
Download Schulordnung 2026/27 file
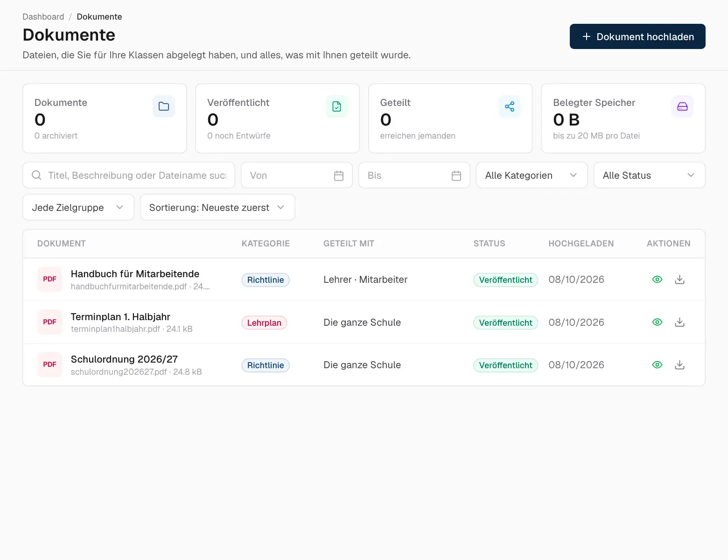680,365
